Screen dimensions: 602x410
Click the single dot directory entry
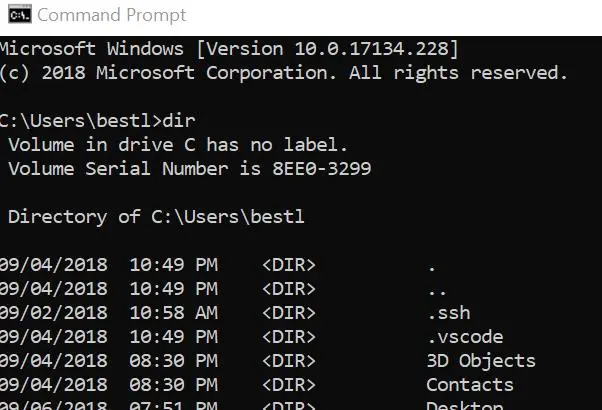coord(431,265)
